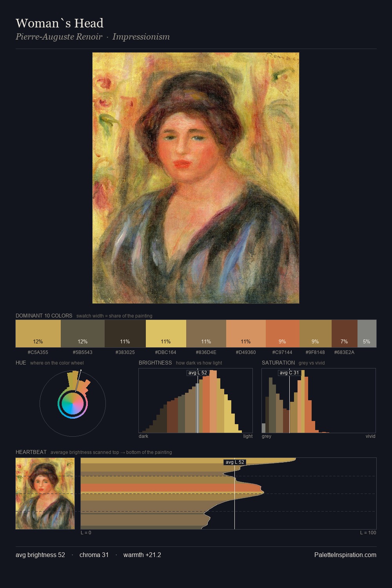Click the 'Pierre-Auguste Renoir · Impressionism' subtitle
The width and height of the screenshot is (392, 588).
click(x=93, y=37)
